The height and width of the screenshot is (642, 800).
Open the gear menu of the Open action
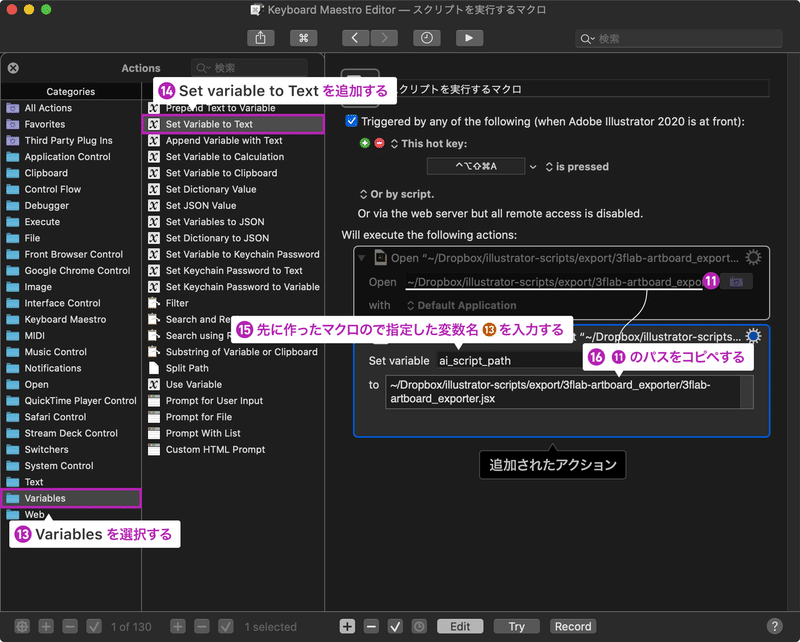pos(753,257)
